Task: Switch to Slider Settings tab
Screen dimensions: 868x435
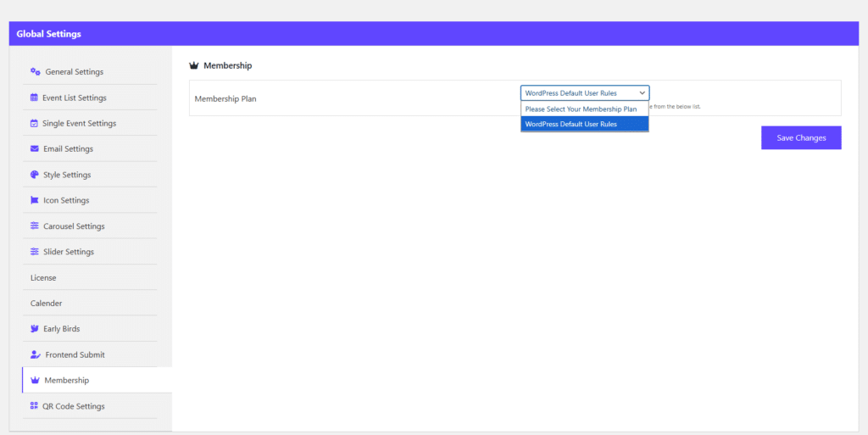Action: [x=90, y=251]
